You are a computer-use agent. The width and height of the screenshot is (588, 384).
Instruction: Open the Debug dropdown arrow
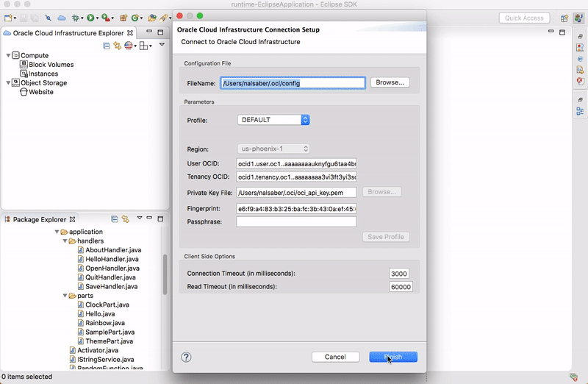[x=82, y=18]
